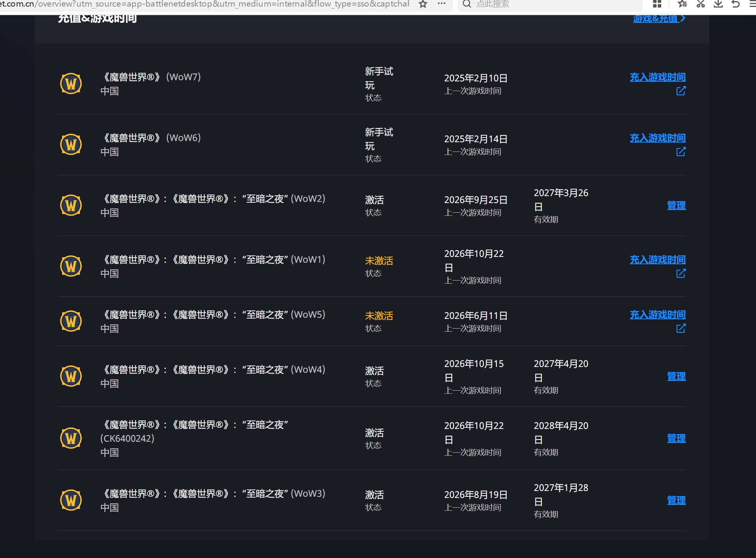Click the URL text in address bar
The height and width of the screenshot is (558, 756).
point(205,4)
